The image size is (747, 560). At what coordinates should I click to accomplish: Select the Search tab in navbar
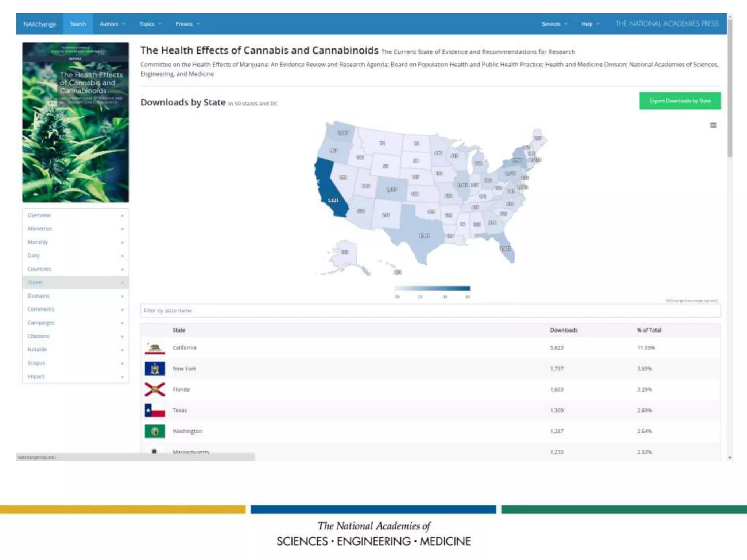[78, 24]
